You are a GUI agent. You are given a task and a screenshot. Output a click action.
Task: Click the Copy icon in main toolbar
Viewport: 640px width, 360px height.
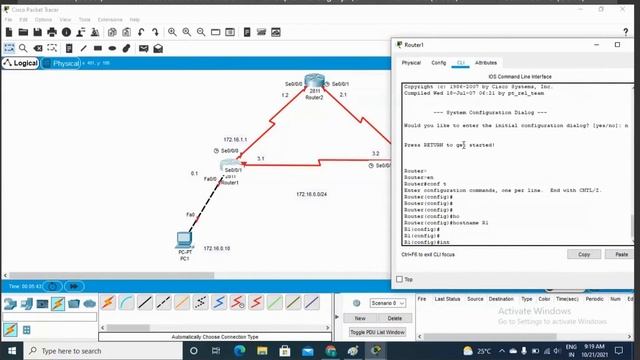coord(112,32)
